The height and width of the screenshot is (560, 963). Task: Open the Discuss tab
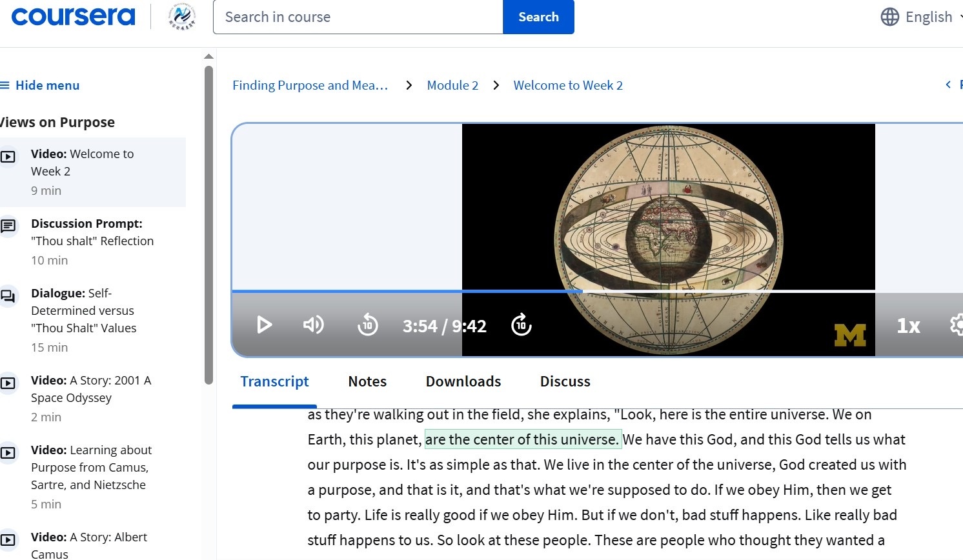coord(565,381)
